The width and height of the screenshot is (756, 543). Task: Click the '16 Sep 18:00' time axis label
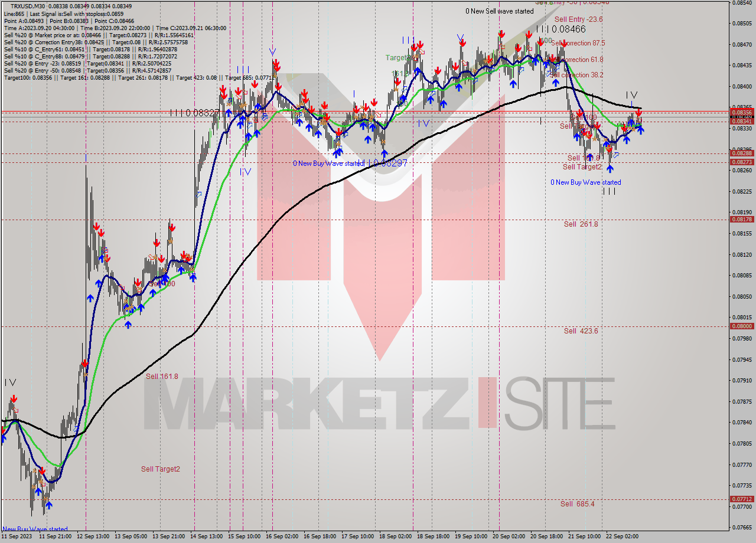coord(320,537)
